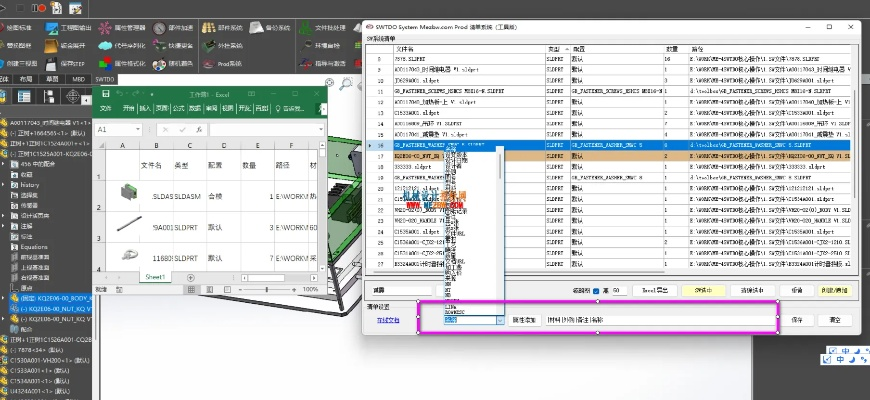Open the Excel 插入 tab
870x400 pixels.
coord(145,108)
